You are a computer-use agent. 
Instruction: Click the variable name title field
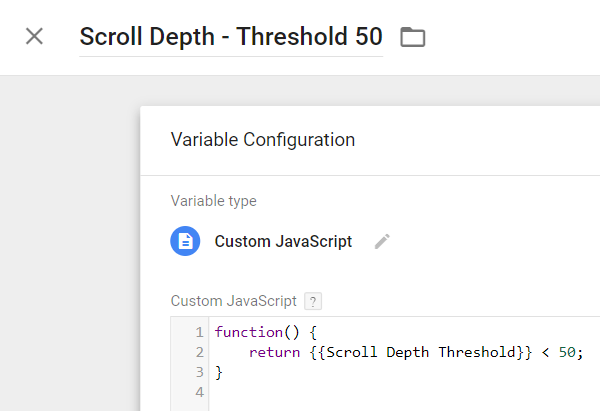click(230, 37)
